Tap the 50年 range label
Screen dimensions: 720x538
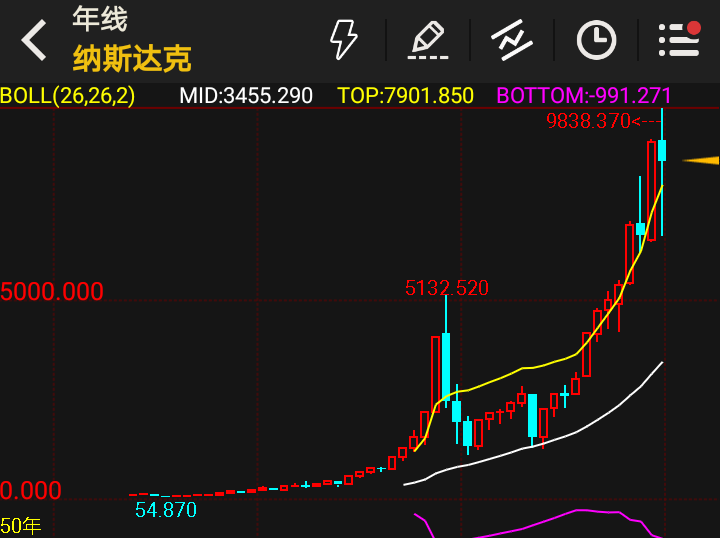pos(21,526)
